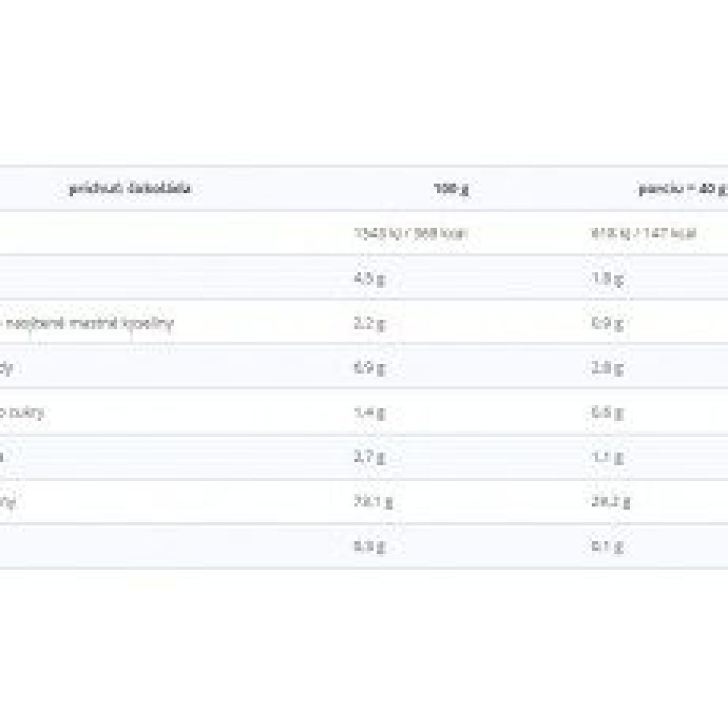The height and width of the screenshot is (728, 728).
Task: Click the 2,2 g saturated fat value
Action: [369, 323]
